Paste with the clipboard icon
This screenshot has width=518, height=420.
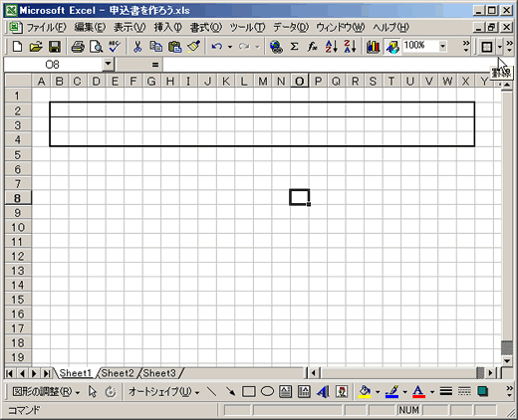174,47
